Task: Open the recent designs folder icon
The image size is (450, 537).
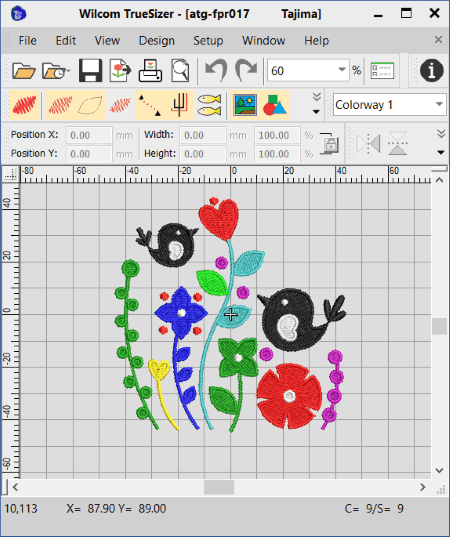Action: point(55,71)
